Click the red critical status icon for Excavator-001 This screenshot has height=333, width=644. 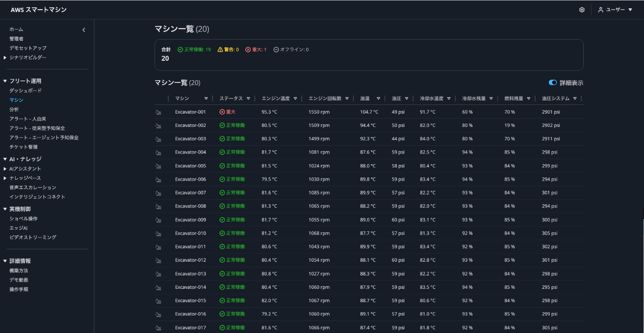tap(222, 112)
